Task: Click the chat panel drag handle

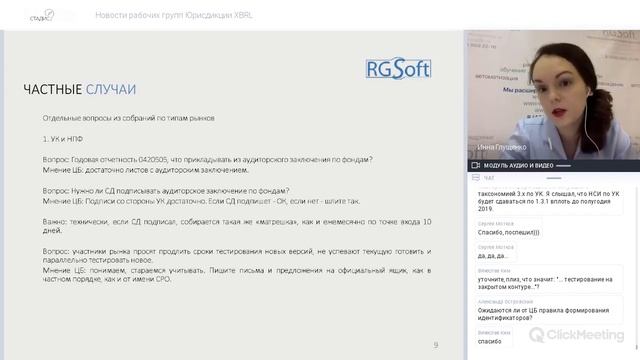Action: coord(554,178)
